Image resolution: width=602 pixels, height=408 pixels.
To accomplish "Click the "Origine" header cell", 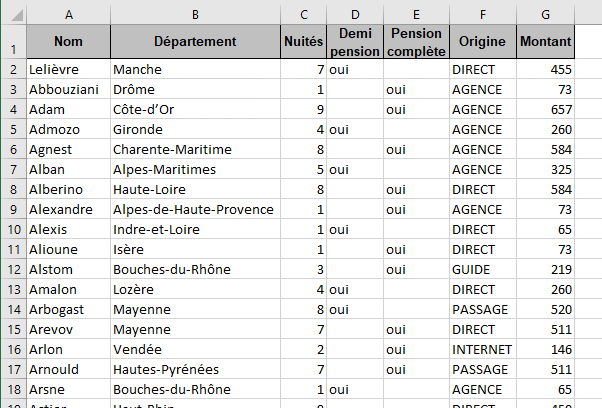I will tap(483, 42).
